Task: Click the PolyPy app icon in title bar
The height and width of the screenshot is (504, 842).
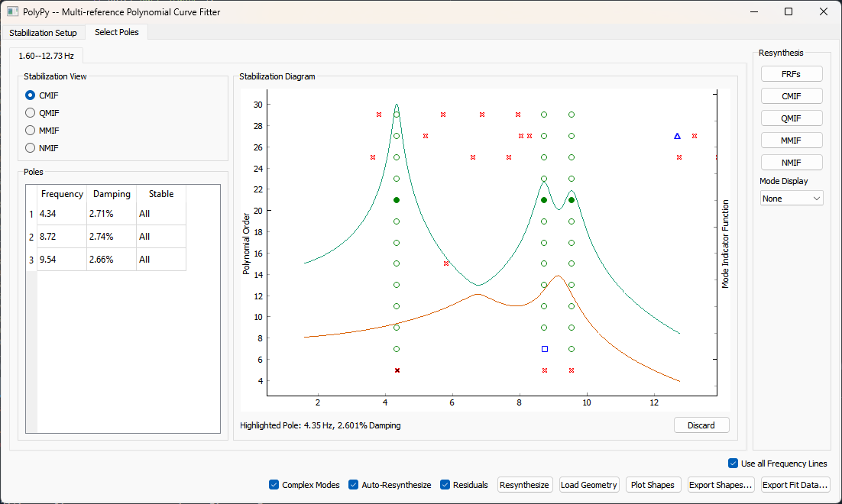Action: pos(13,11)
